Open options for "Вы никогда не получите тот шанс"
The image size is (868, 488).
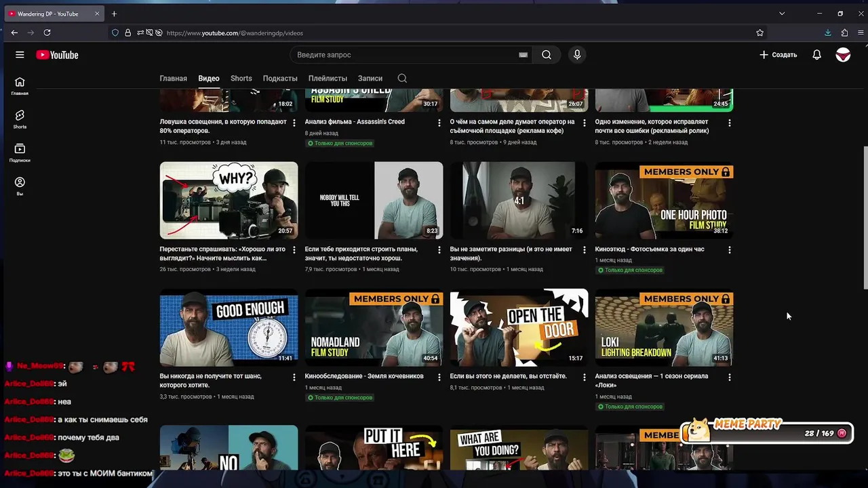tap(294, 377)
